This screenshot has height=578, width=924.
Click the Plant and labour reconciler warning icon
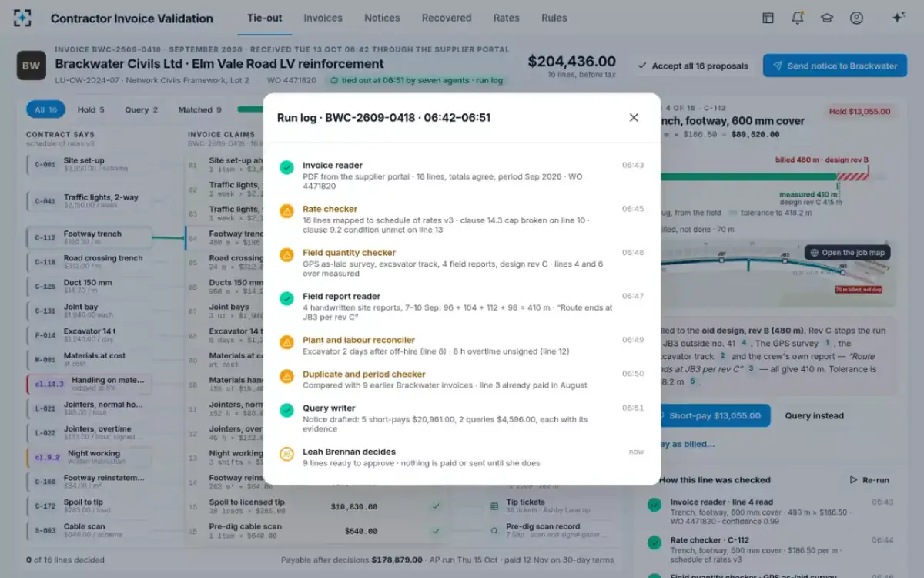click(x=286, y=341)
